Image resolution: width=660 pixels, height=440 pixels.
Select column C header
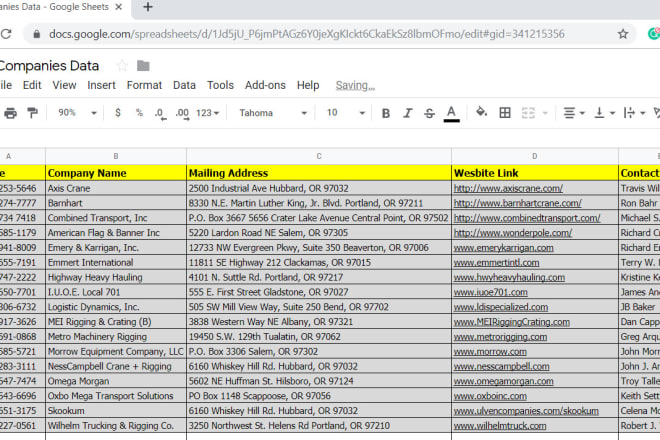319,156
